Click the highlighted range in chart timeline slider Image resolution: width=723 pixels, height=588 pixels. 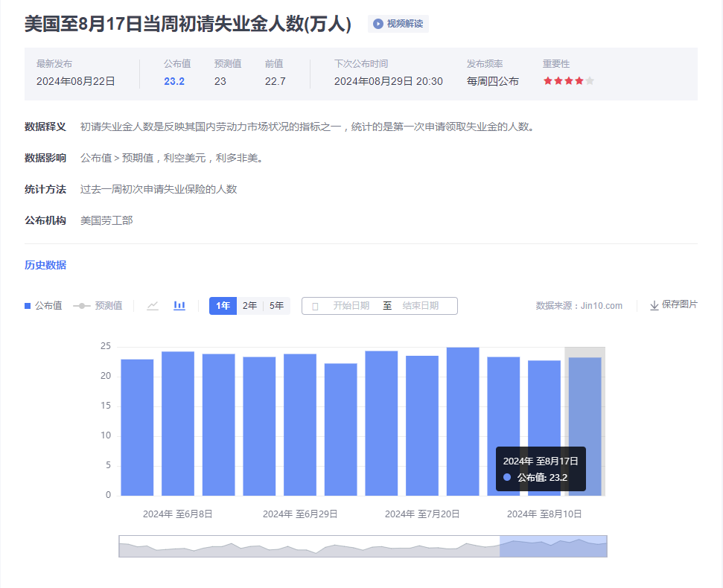click(x=552, y=546)
